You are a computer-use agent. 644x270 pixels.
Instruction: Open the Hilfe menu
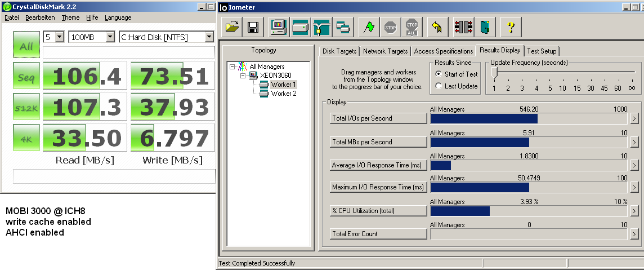[92, 17]
